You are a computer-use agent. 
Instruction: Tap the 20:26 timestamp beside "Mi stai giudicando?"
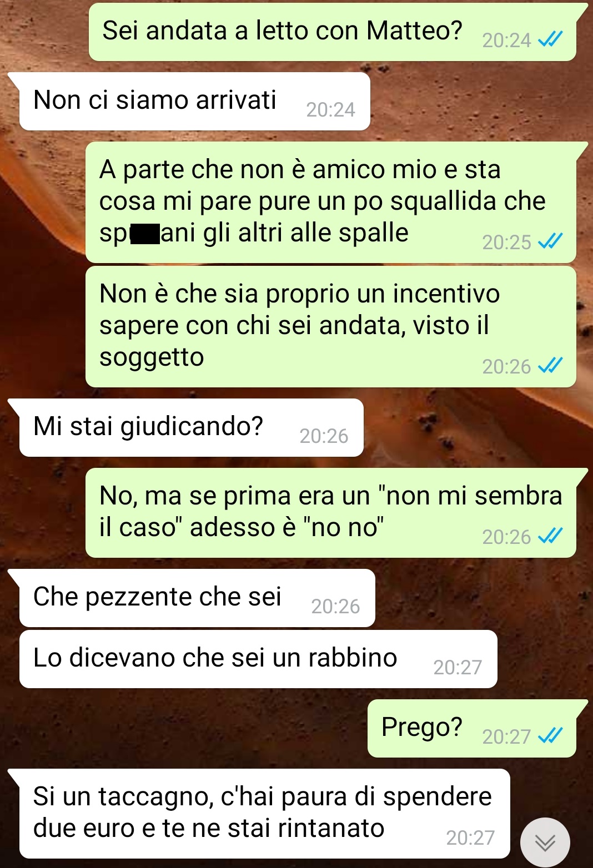pyautogui.click(x=324, y=436)
